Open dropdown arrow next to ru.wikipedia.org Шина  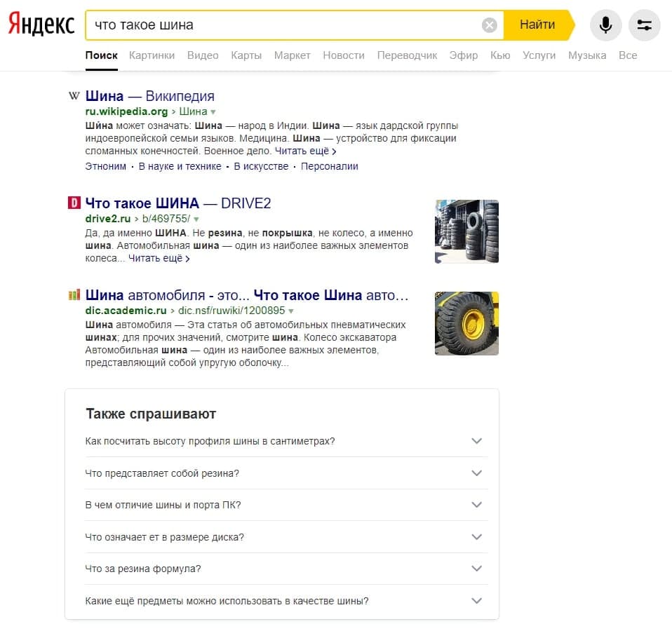click(x=213, y=112)
